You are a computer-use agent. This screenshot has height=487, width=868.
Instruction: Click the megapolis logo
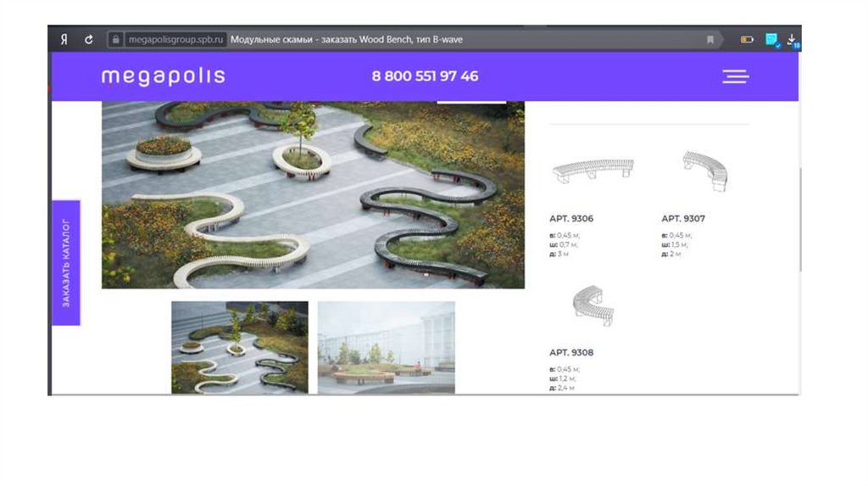tap(163, 76)
